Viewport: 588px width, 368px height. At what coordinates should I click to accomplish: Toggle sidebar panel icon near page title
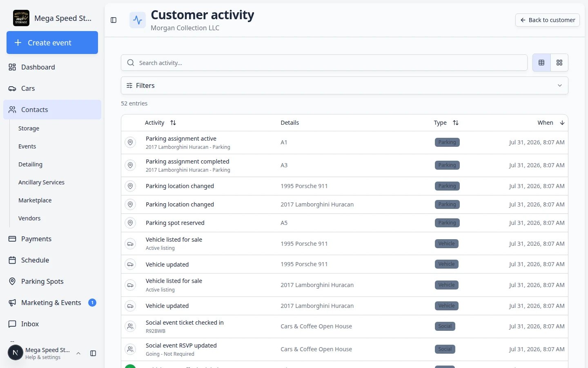coord(114,20)
